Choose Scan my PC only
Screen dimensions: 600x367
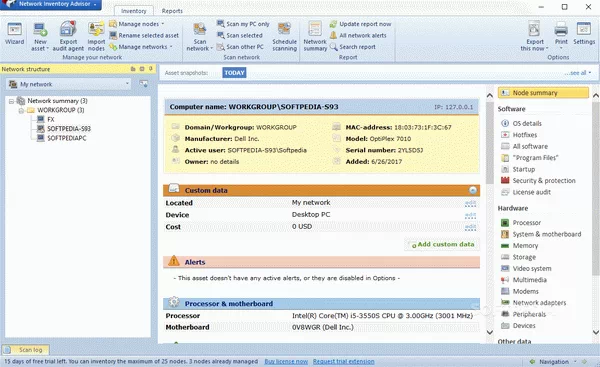tap(243, 24)
